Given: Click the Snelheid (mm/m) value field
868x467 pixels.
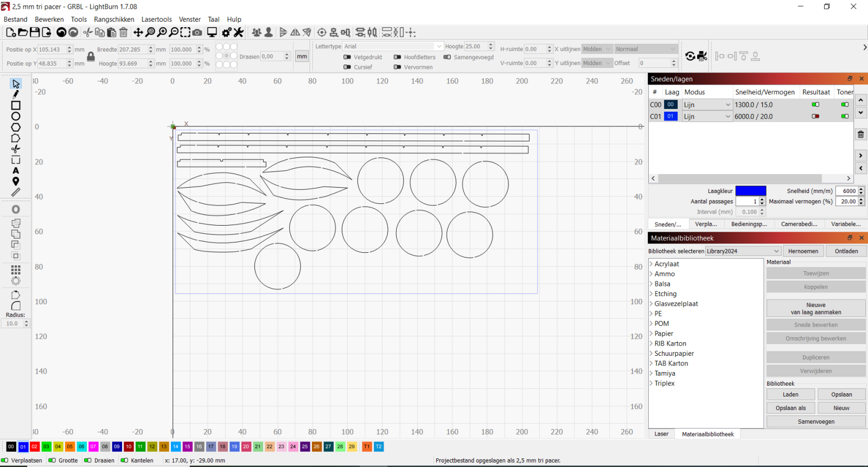Looking at the screenshot, I should pos(847,191).
